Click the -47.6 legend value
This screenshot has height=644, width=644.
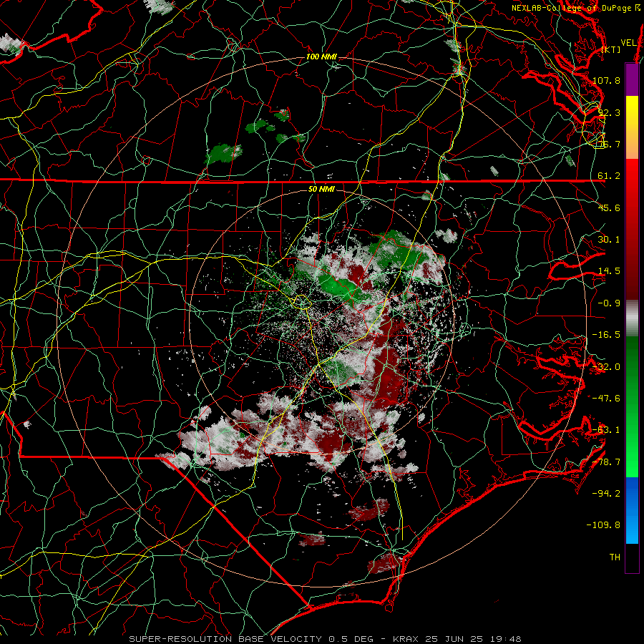tap(606, 399)
